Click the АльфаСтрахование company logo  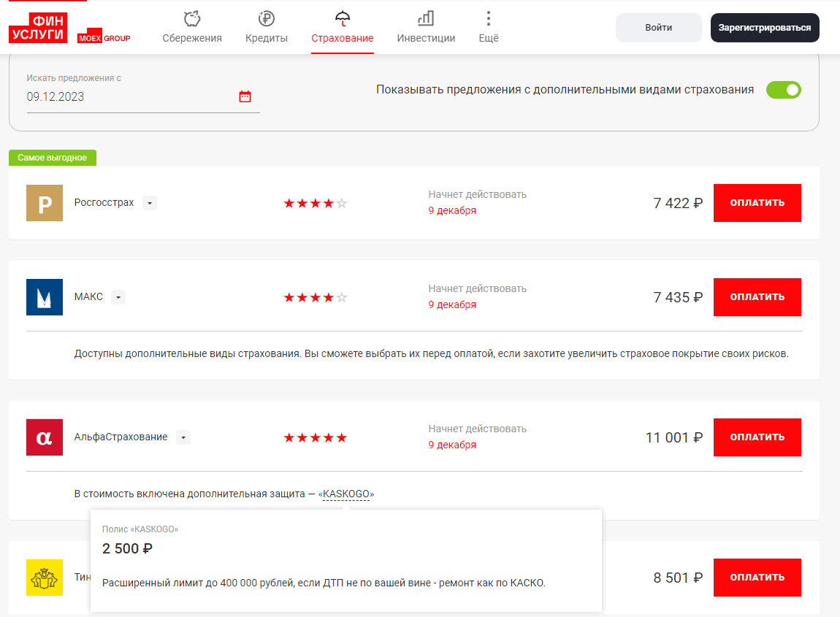[45, 437]
